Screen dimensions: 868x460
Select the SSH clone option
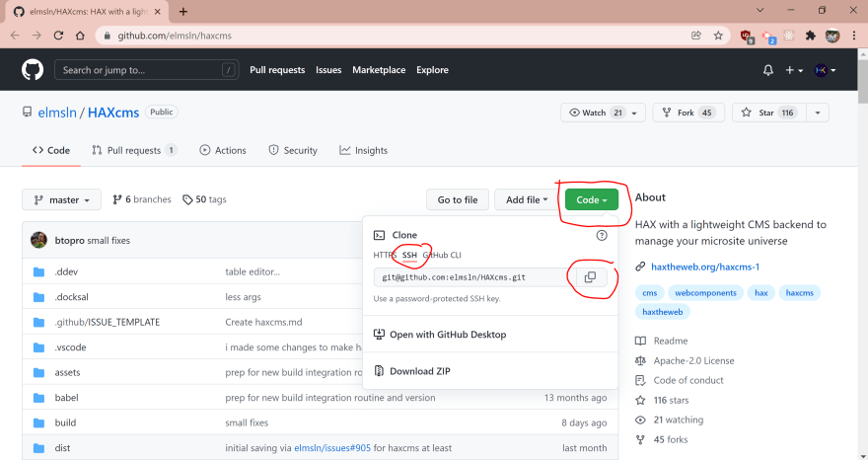pyautogui.click(x=409, y=255)
